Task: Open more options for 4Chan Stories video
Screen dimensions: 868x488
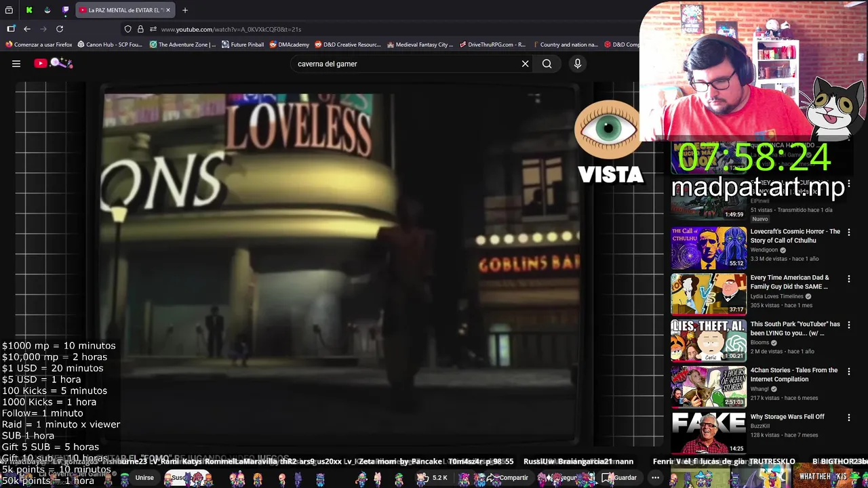Action: (x=848, y=371)
